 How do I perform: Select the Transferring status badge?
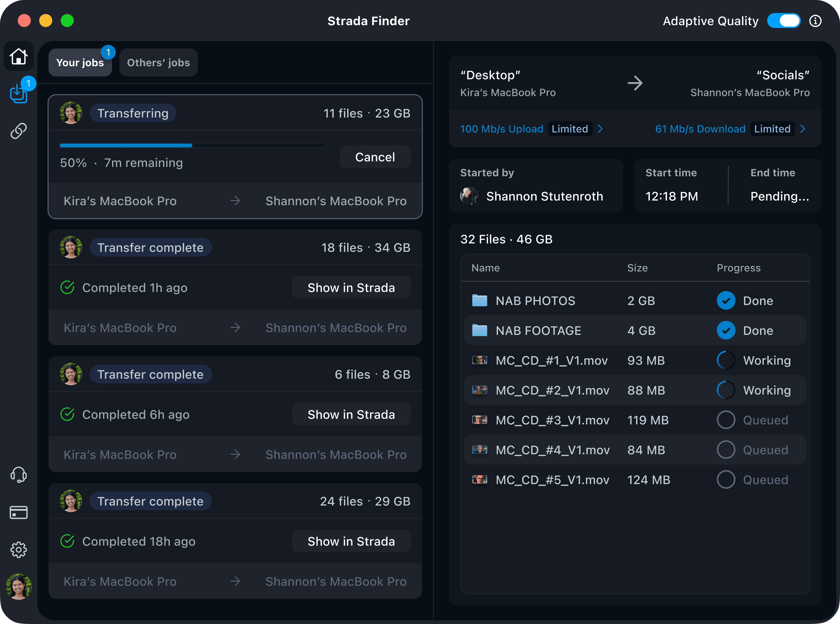133,113
